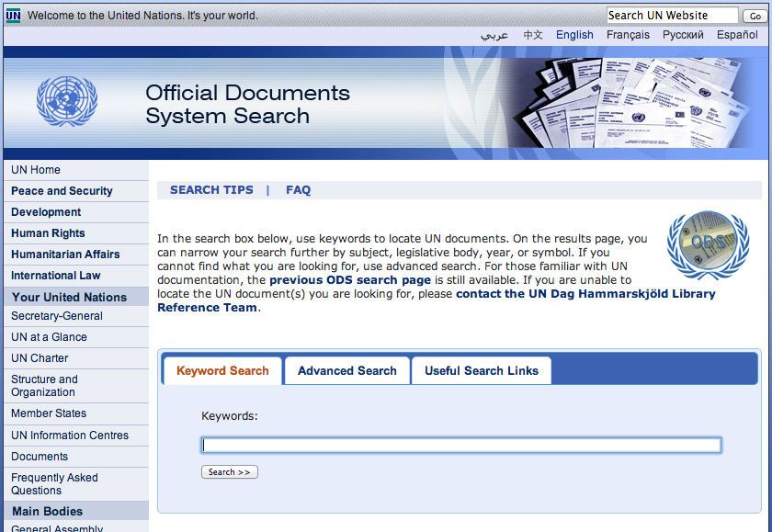Switch language to Arabic
This screenshot has width=772, height=532.
(494, 35)
